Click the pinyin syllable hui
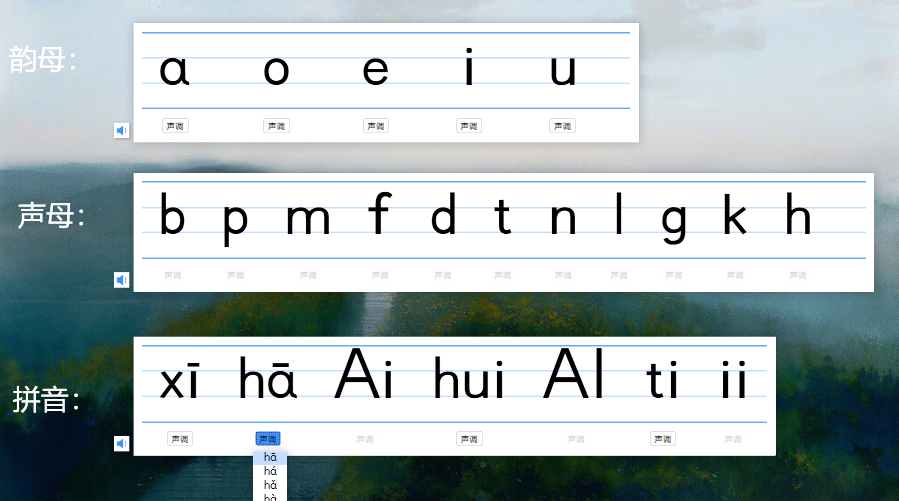899x501 pixels. [469, 382]
